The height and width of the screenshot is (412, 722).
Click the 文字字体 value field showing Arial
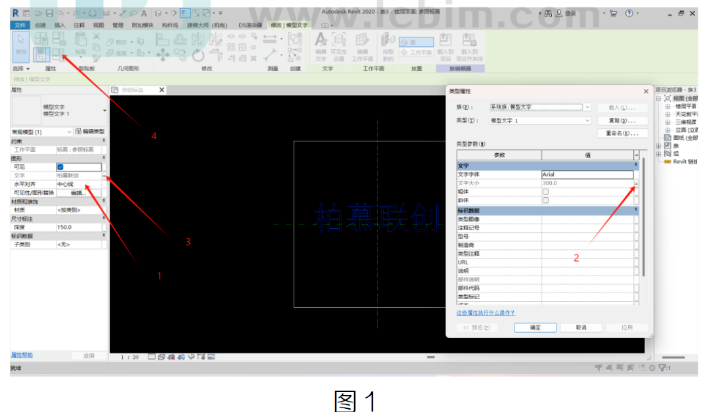[x=587, y=174]
